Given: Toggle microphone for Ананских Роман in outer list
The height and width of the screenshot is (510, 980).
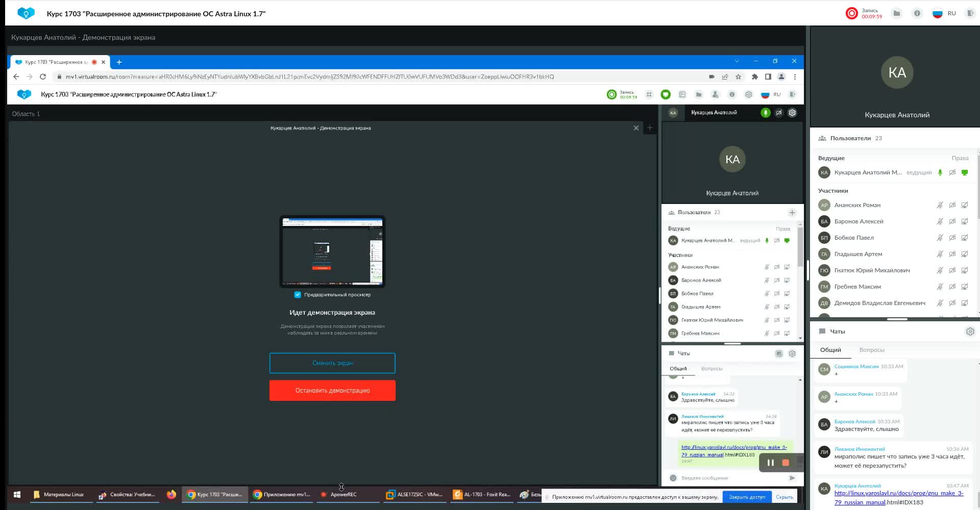Looking at the screenshot, I should 940,205.
